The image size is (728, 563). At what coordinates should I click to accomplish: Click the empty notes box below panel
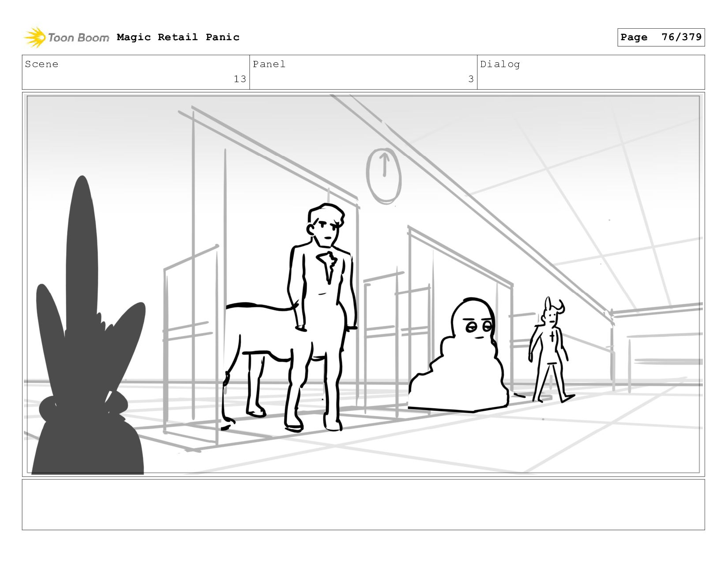(x=364, y=505)
